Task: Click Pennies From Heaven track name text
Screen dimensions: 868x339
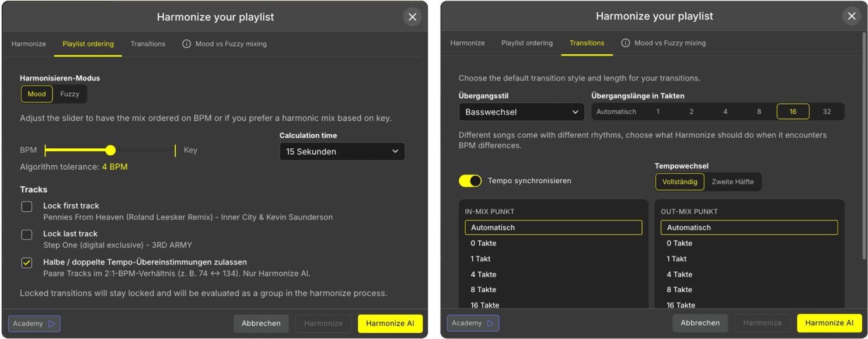Action: pos(188,218)
